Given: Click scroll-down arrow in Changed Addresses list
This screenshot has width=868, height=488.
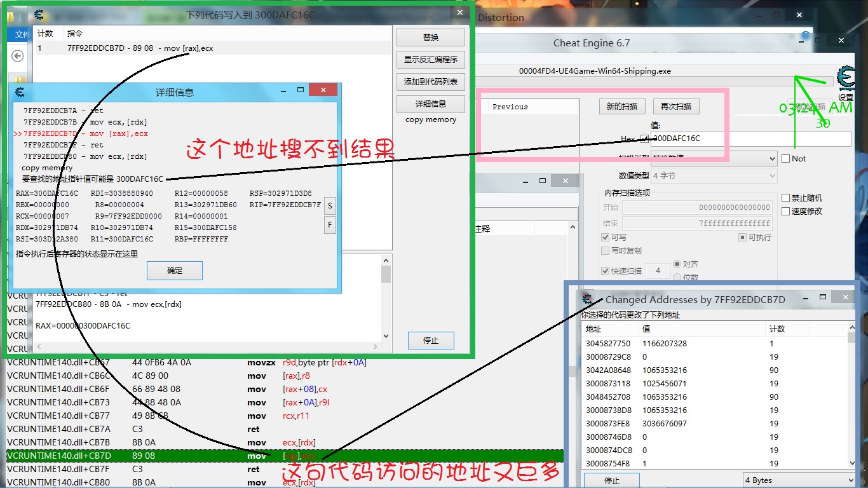Looking at the screenshot, I should [851, 464].
